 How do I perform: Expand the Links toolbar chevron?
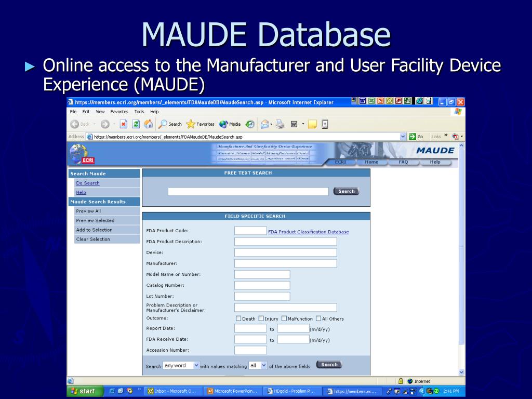pyautogui.click(x=446, y=136)
